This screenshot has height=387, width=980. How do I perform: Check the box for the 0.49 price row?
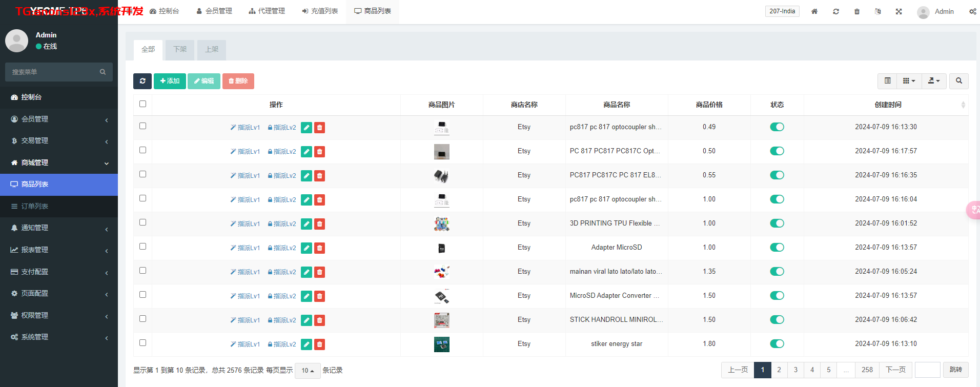[x=142, y=126]
